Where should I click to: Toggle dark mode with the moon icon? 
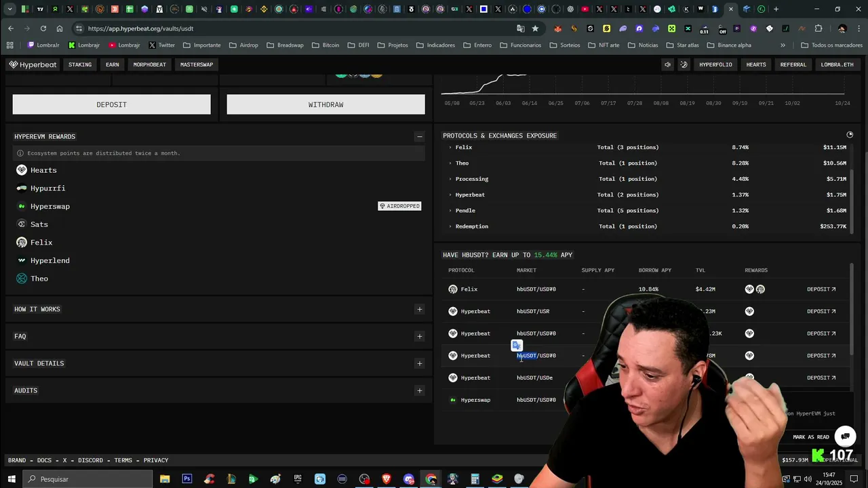tap(684, 64)
